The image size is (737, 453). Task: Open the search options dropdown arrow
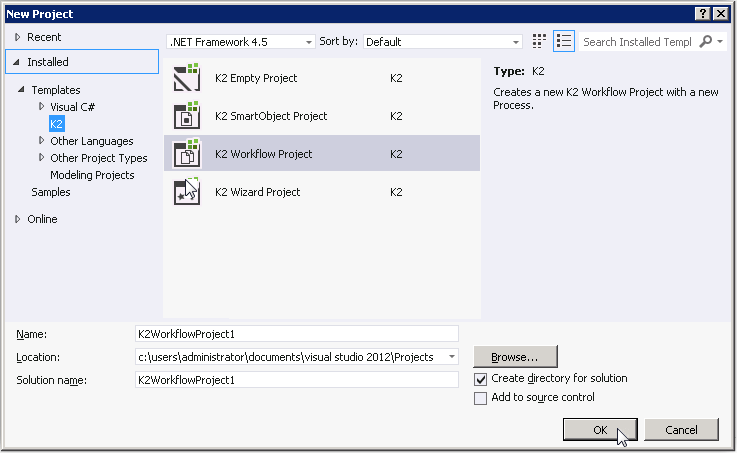720,41
